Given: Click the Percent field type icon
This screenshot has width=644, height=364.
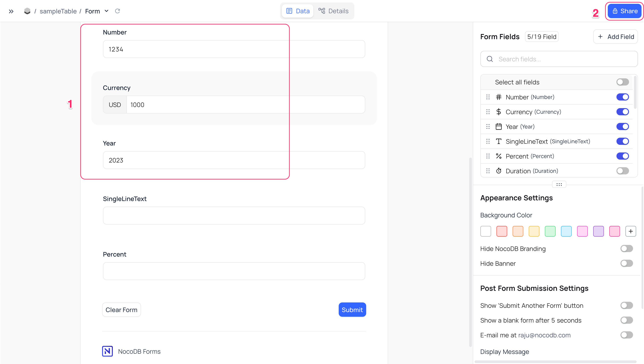Looking at the screenshot, I should (x=499, y=156).
